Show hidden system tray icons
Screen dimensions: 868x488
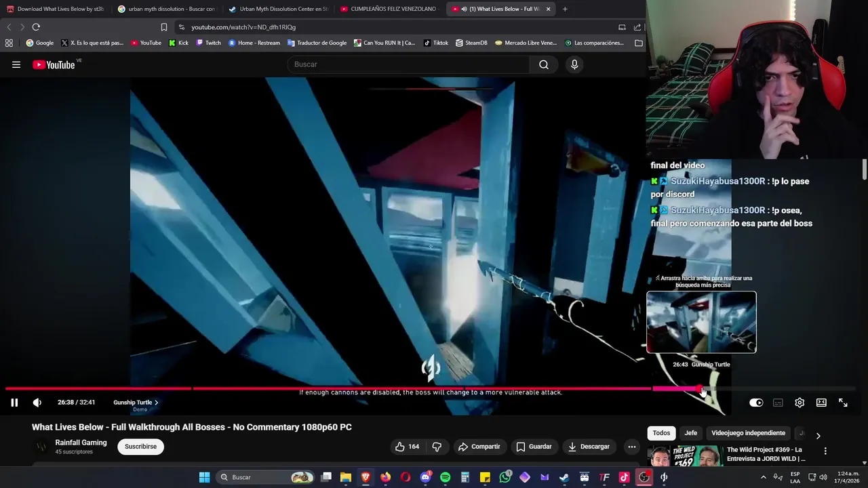tap(764, 477)
